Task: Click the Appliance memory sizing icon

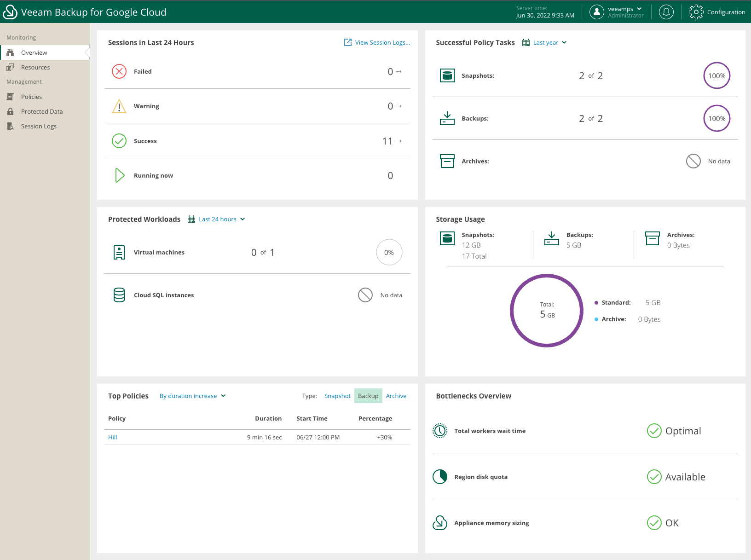Action: [440, 523]
